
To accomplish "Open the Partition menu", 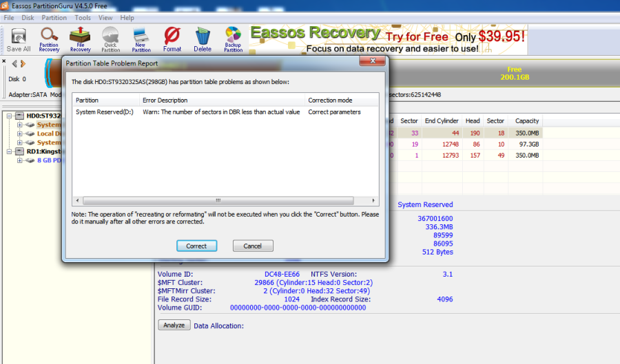I will click(54, 18).
